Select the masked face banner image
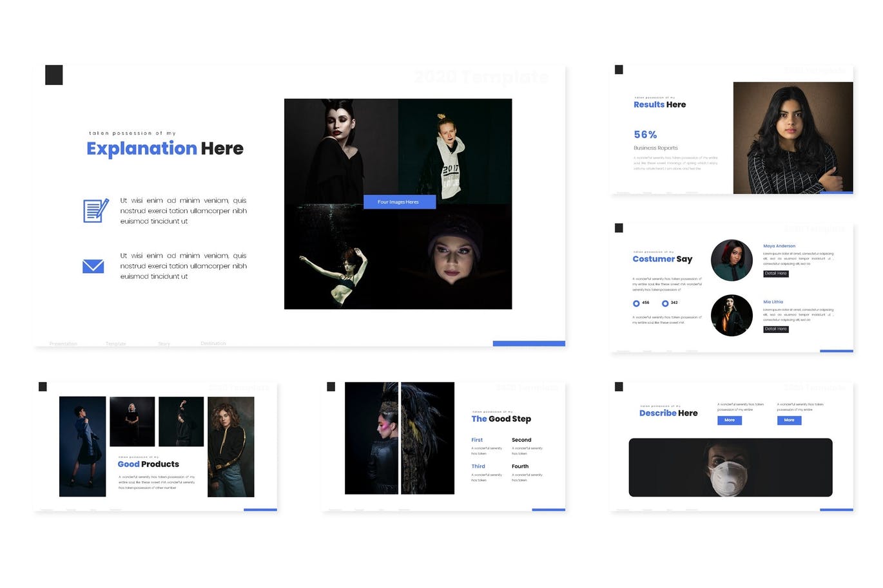883x588 pixels. point(730,468)
